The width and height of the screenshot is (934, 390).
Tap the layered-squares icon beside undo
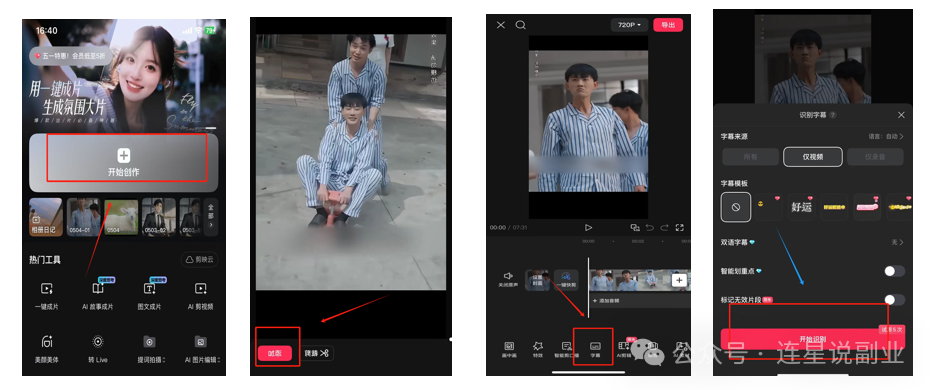pyautogui.click(x=635, y=227)
